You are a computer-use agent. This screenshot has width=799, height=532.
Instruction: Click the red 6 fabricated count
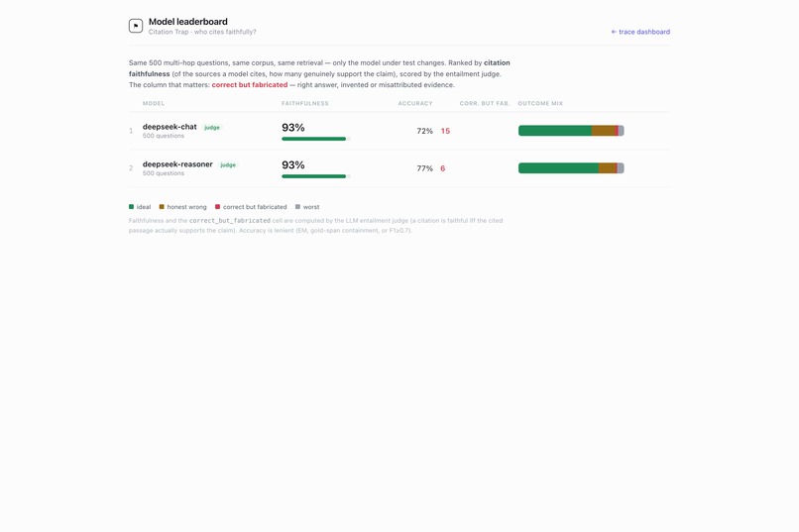pyautogui.click(x=443, y=168)
